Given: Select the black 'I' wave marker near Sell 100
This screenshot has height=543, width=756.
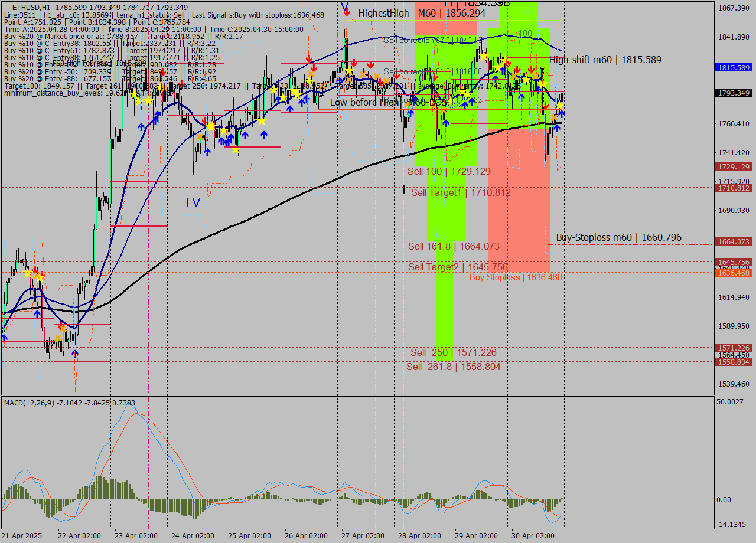Looking at the screenshot, I should click(x=403, y=189).
